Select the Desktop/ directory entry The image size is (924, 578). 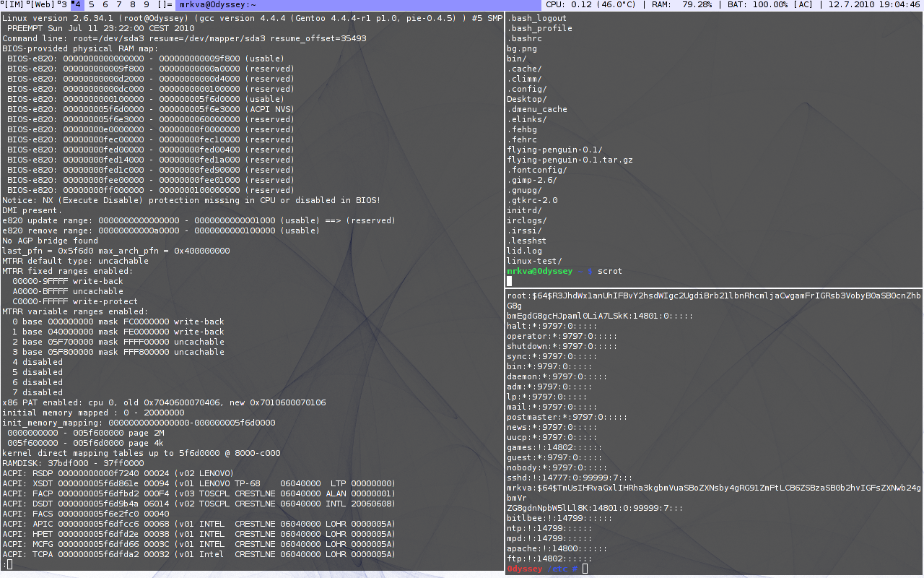(526, 99)
